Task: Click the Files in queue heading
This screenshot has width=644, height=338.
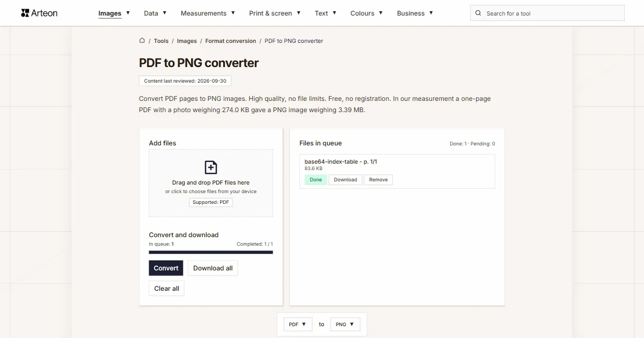Action: (320, 143)
